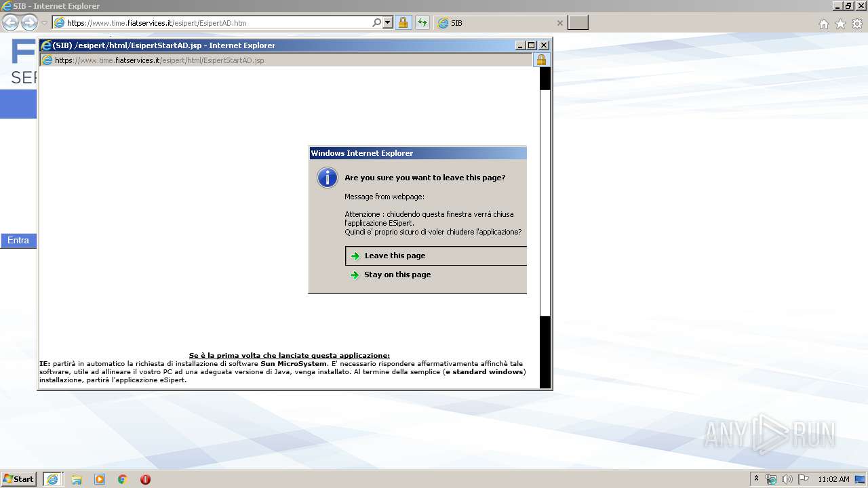
Task: Open Internet Explorer from the taskbar
Action: click(52, 479)
